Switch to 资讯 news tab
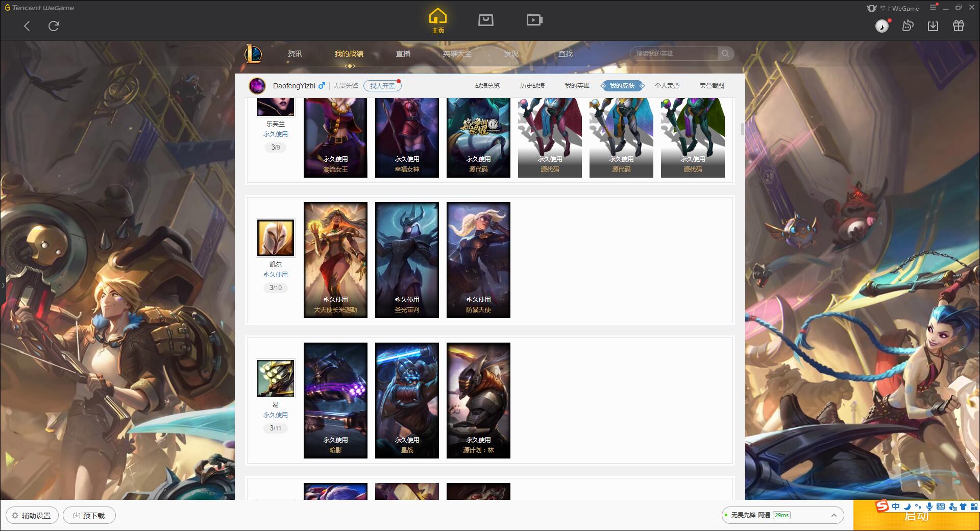This screenshot has width=980, height=531. pyautogui.click(x=295, y=54)
